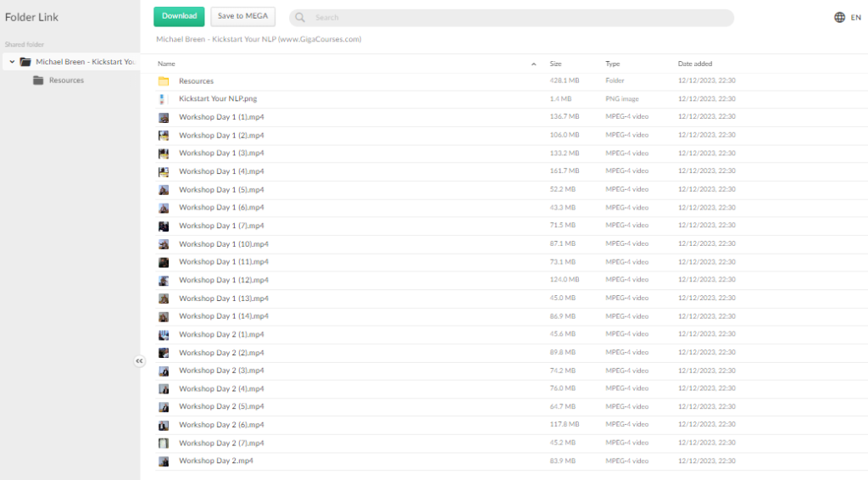This screenshot has width=868, height=480.
Task: Sort by Type column header
Action: (x=613, y=64)
